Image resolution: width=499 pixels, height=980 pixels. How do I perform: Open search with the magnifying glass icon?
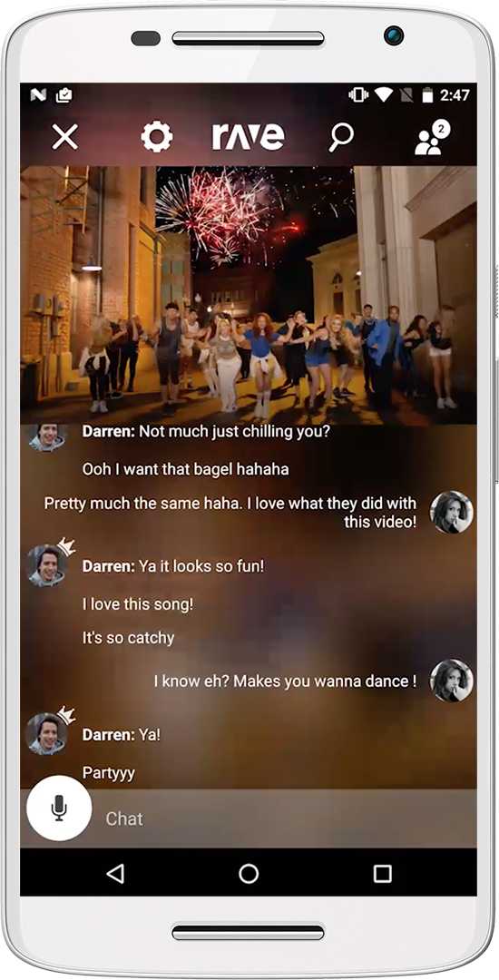tap(341, 137)
